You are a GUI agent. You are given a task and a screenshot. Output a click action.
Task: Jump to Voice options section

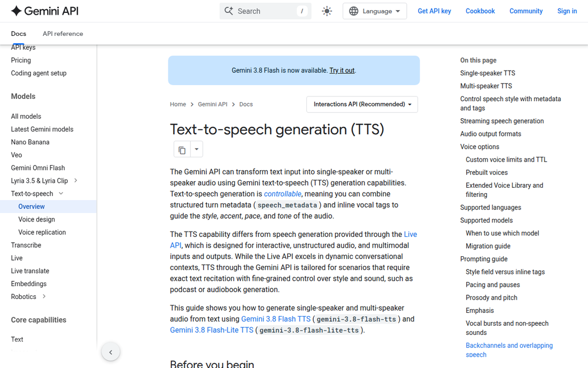click(x=479, y=147)
